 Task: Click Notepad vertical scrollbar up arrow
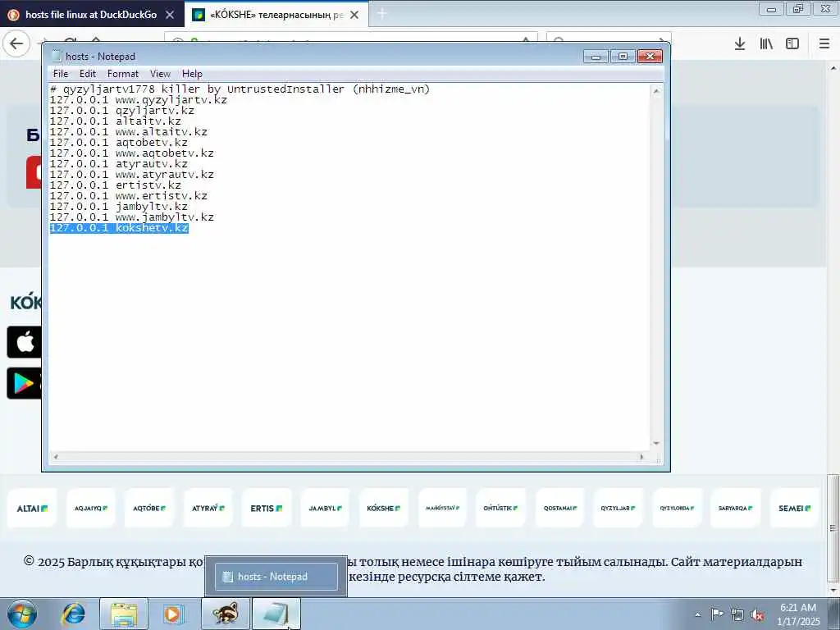656,91
